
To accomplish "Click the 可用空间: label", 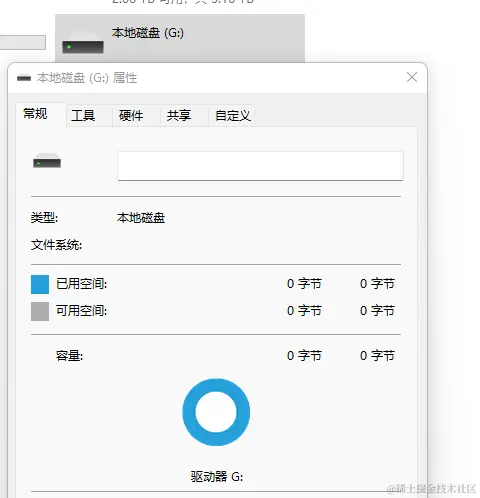I will [81, 311].
